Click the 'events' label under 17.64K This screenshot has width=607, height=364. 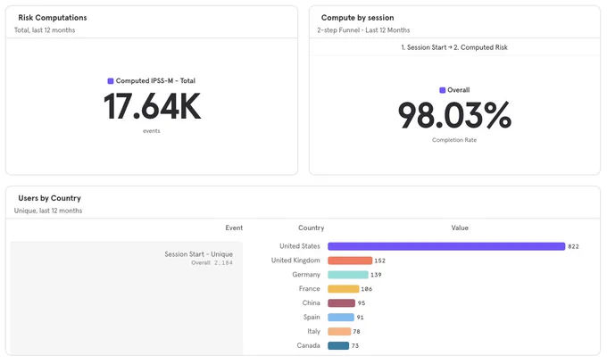[152, 131]
